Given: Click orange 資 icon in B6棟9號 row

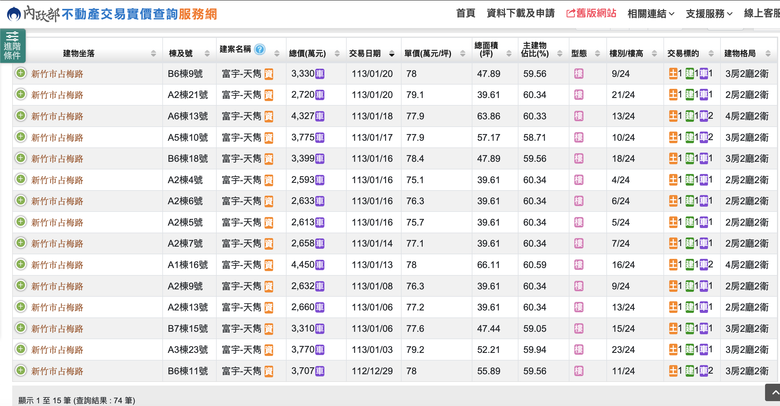Looking at the screenshot, I should (x=269, y=74).
